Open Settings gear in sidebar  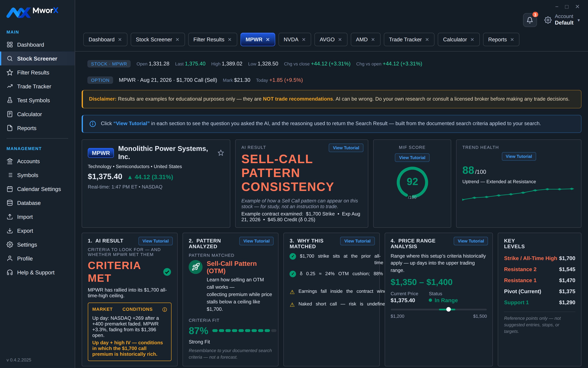(10, 245)
